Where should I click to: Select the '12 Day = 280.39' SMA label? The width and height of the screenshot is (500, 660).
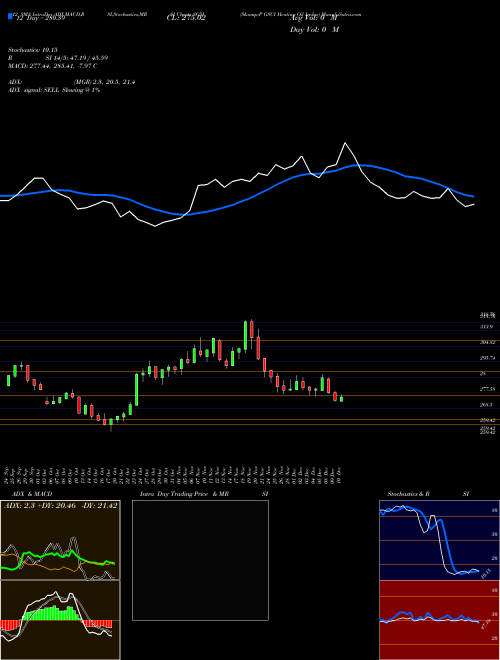(x=39, y=18)
